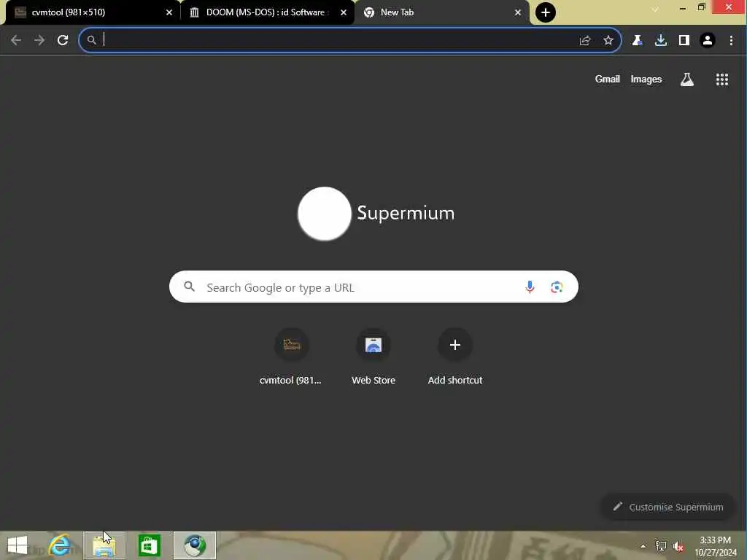Go back using the back arrow
747x560 pixels.
16,41
